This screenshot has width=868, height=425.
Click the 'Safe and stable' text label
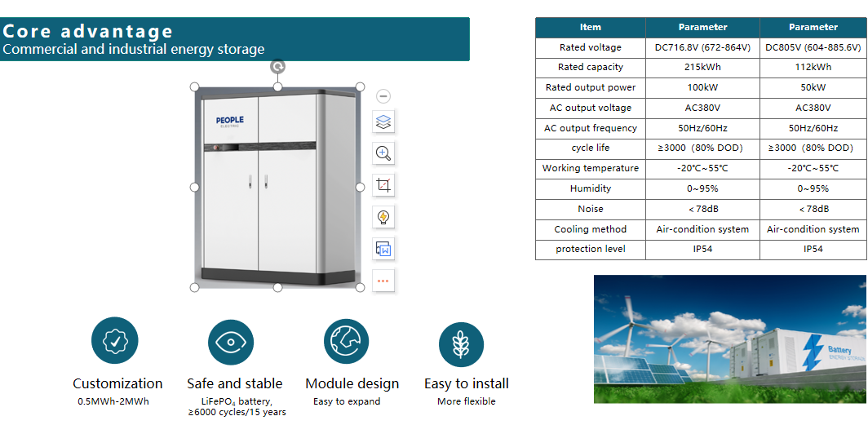(234, 383)
